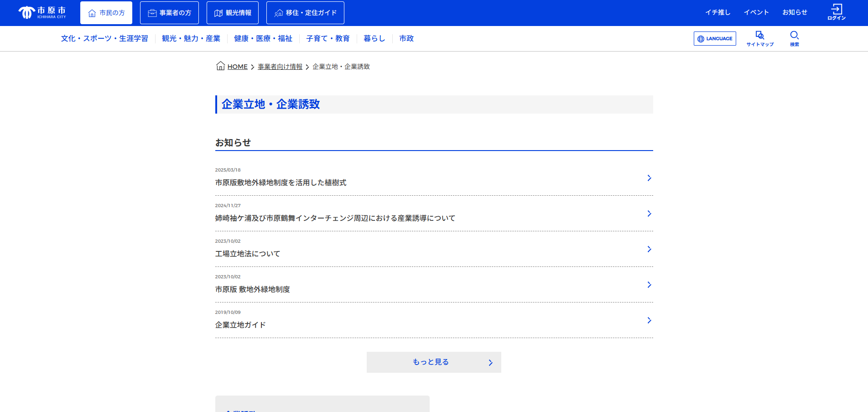Open 健康・医療・福祉 menu
Screen dimensions: 868x412
coord(263,38)
